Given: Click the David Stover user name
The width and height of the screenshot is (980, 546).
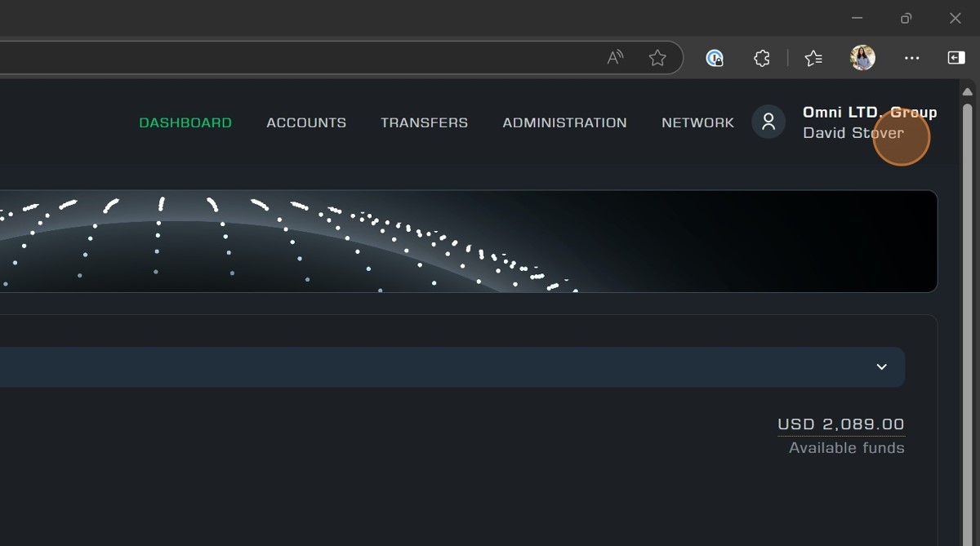Looking at the screenshot, I should [853, 133].
